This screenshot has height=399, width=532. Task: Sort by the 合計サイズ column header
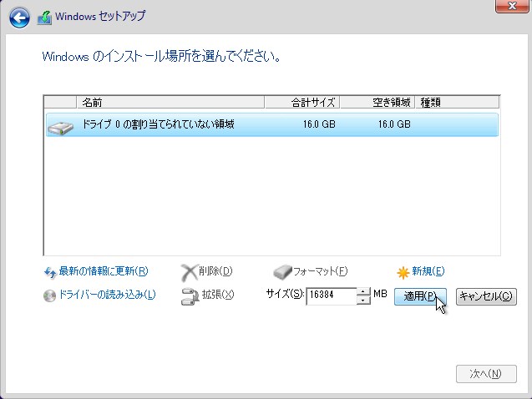(x=302, y=102)
